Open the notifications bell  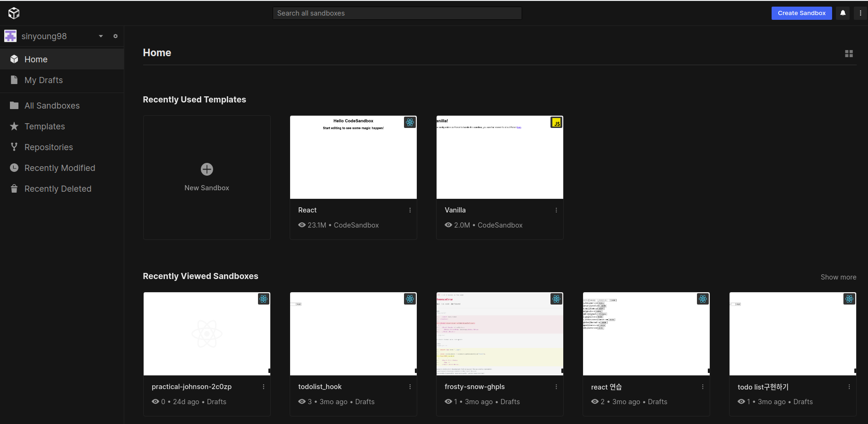pyautogui.click(x=843, y=13)
